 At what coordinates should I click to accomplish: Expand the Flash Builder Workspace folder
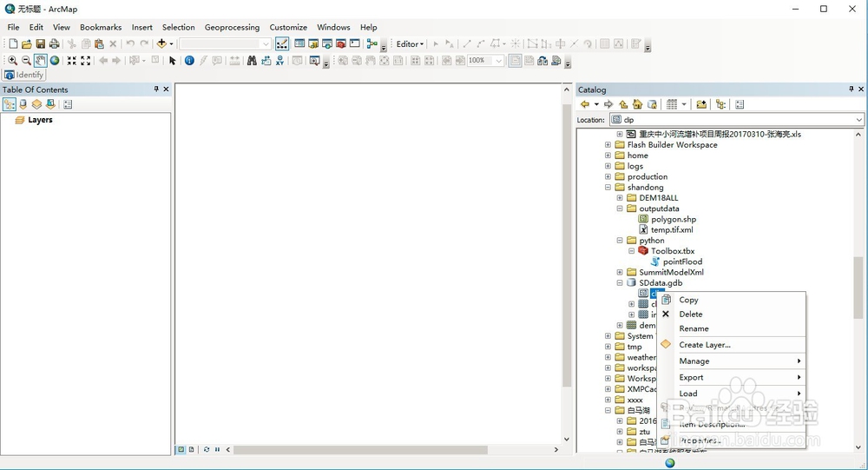pos(608,145)
